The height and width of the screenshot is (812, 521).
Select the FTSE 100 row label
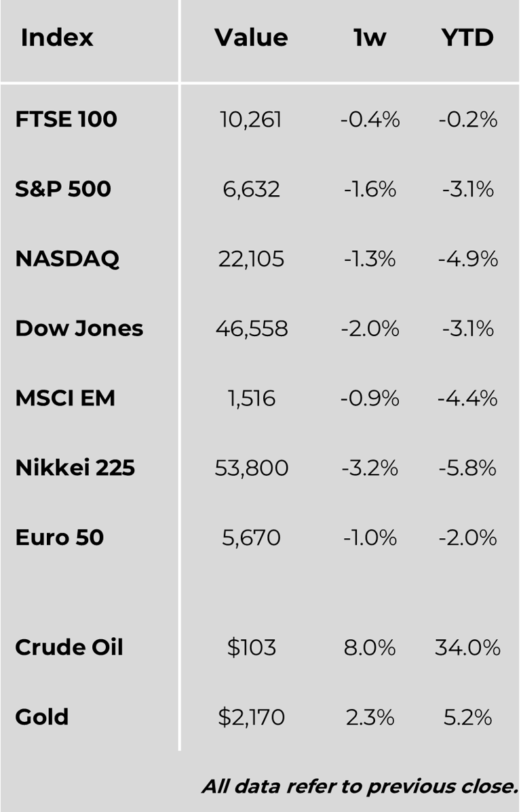click(x=66, y=120)
